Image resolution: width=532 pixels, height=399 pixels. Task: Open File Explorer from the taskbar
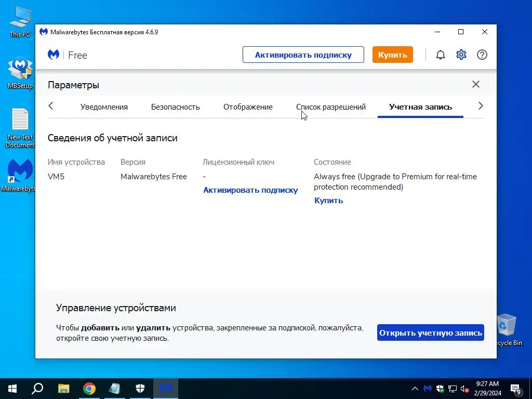point(63,389)
